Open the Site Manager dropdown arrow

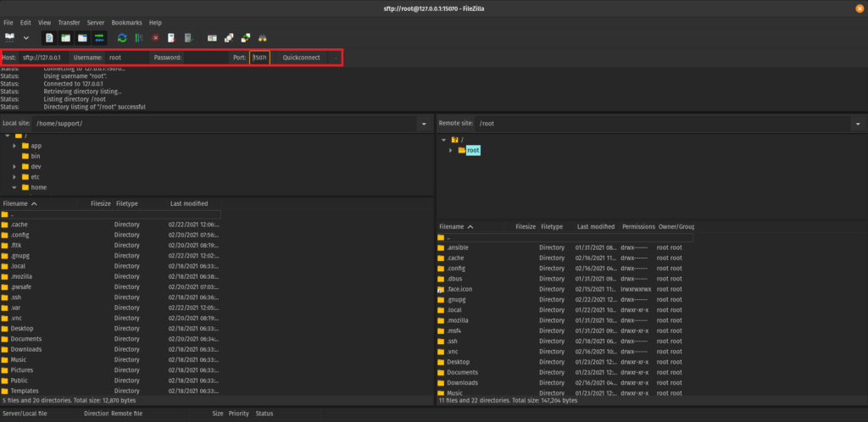coord(26,38)
